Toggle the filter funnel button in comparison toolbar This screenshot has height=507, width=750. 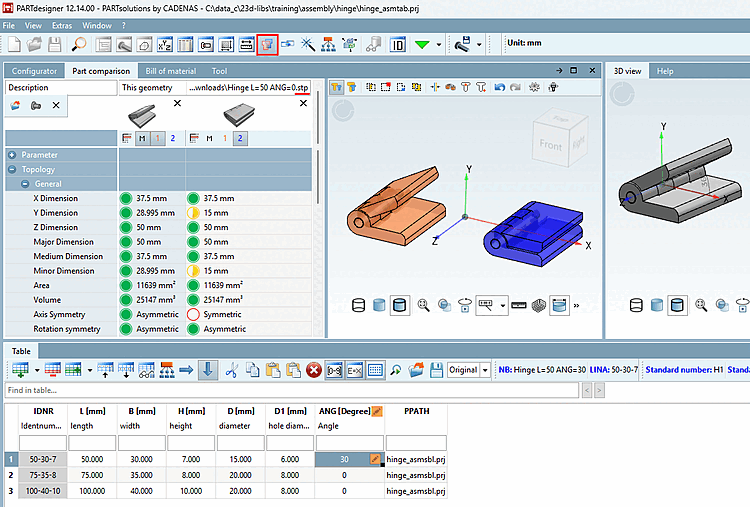(x=337, y=87)
